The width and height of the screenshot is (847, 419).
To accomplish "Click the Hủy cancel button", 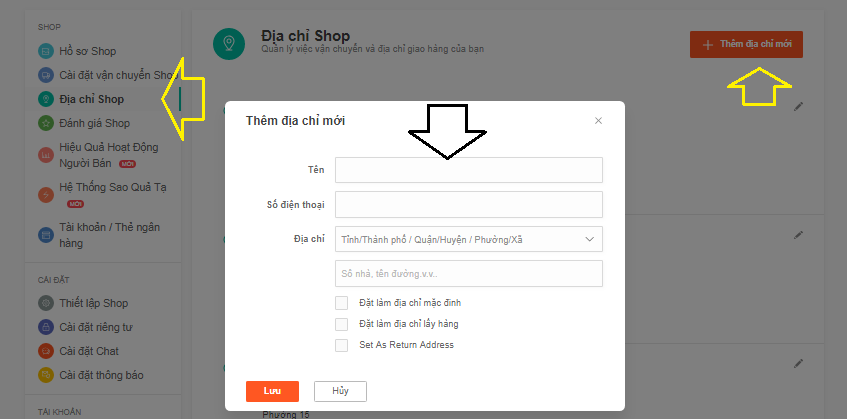I will (x=340, y=391).
